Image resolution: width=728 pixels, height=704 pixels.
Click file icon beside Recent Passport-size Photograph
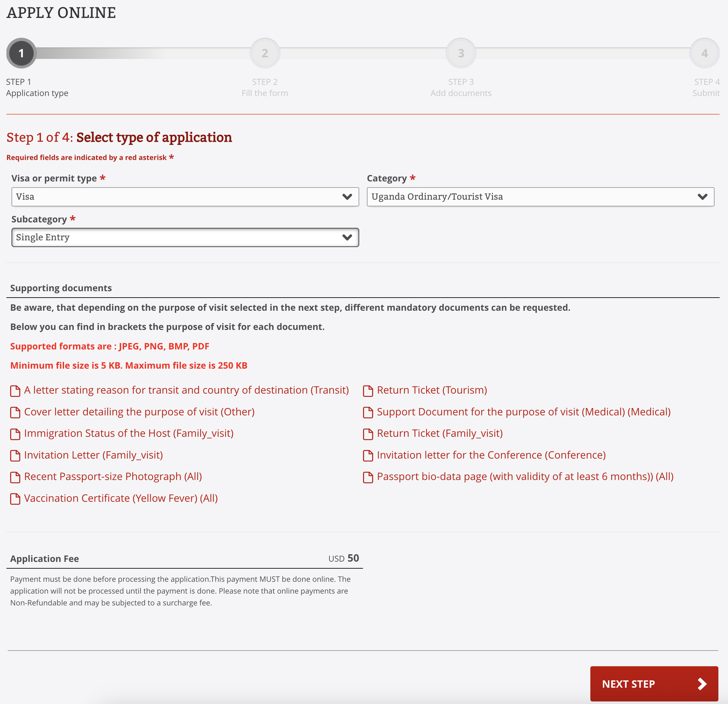click(15, 477)
